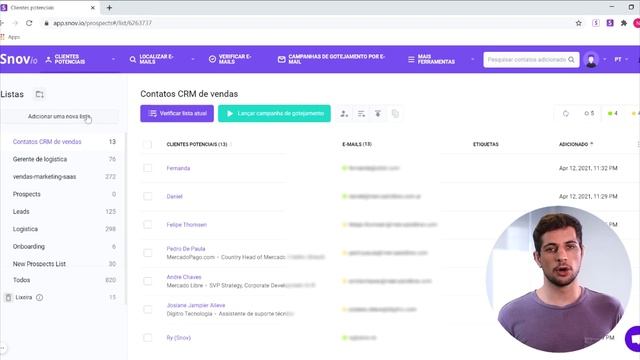Open the user avatar icon

[x=591, y=60]
